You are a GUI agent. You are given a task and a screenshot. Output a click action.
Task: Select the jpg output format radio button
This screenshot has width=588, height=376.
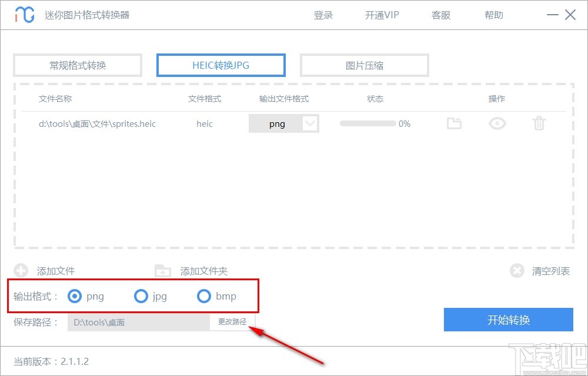pyautogui.click(x=141, y=296)
